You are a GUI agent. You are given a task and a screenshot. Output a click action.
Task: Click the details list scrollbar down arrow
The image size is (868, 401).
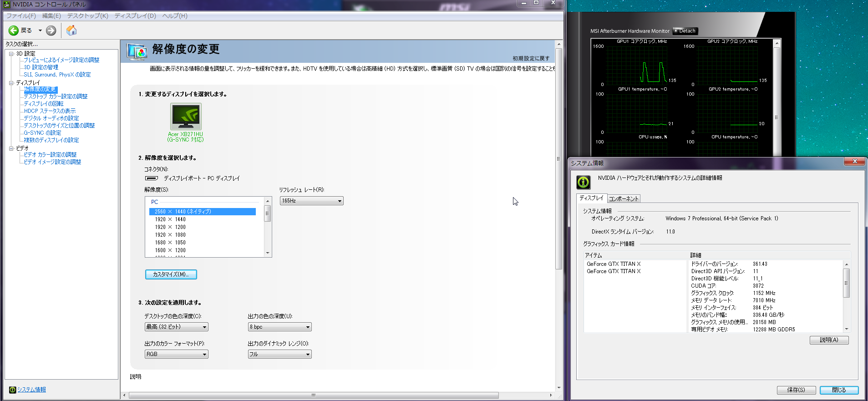[847, 329]
